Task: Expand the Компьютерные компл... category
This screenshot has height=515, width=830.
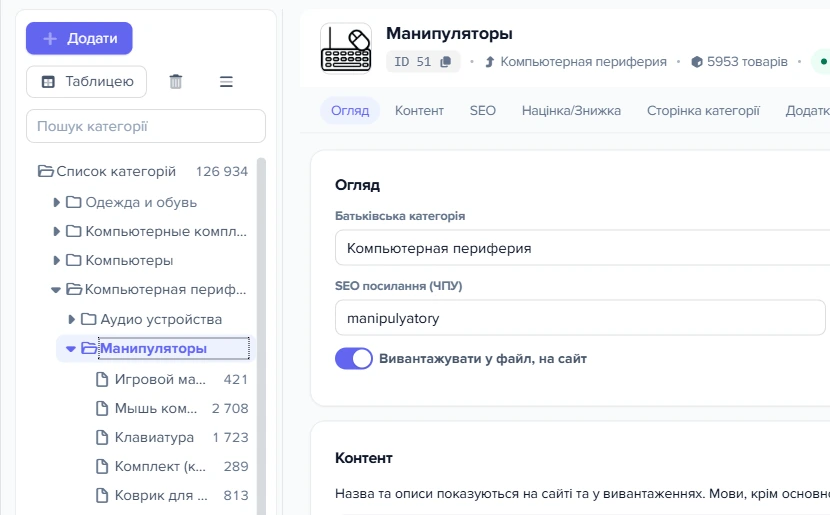Action: 56,231
